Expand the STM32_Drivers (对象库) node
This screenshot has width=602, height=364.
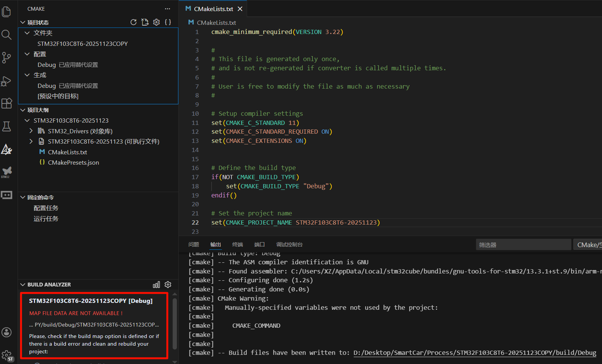31,131
